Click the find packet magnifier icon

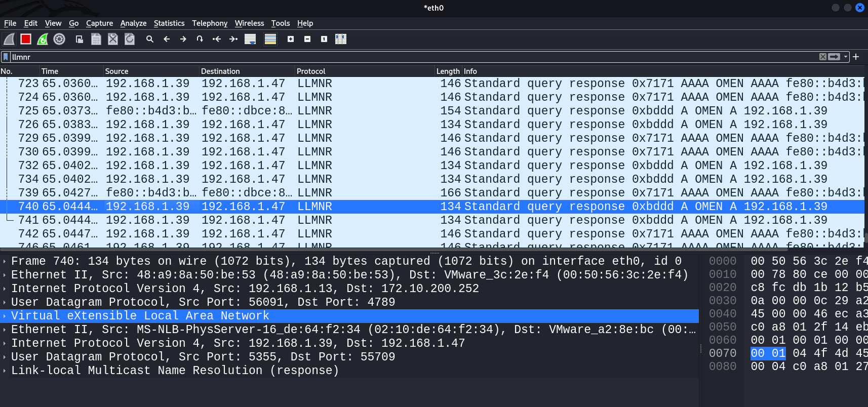coord(149,39)
